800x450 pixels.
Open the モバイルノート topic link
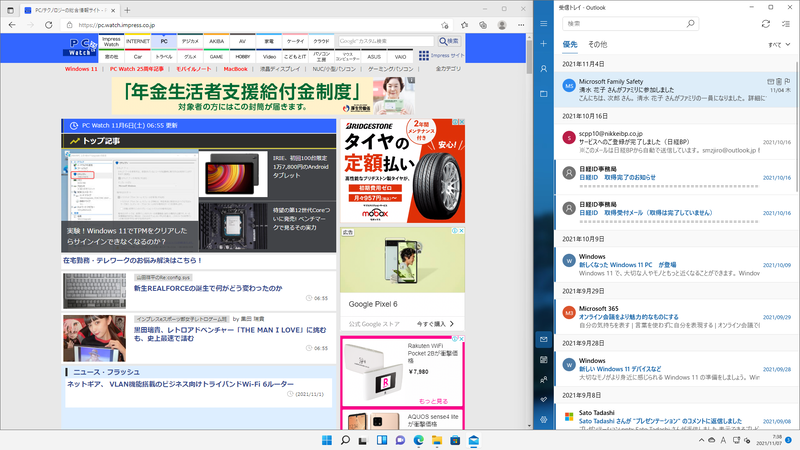[x=193, y=69]
